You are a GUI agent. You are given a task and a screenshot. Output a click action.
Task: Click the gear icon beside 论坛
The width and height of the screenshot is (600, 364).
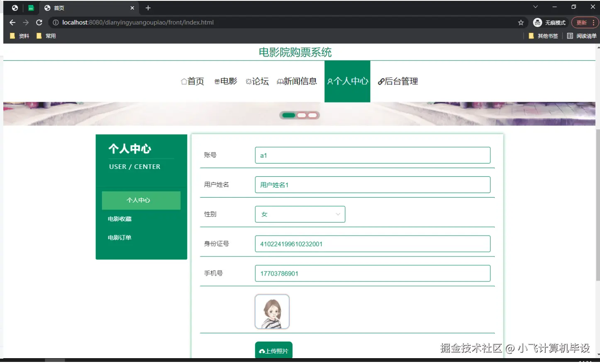click(x=249, y=81)
